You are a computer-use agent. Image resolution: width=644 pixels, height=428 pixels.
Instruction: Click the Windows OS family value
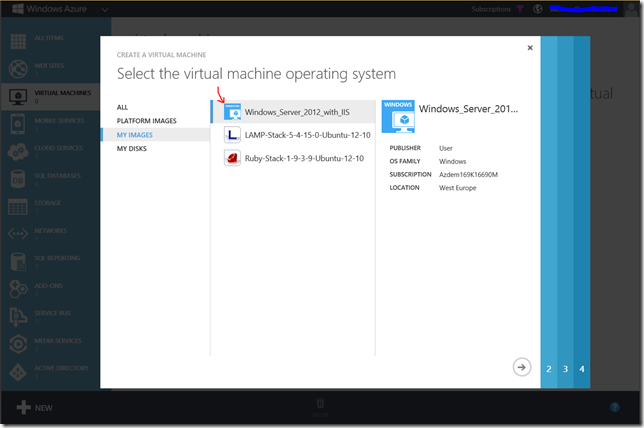(x=453, y=161)
